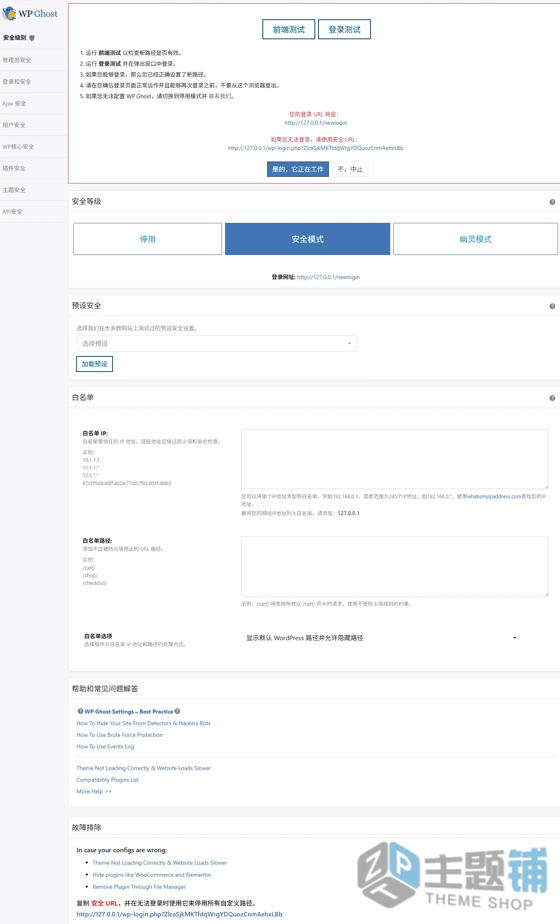Focus the 白名单 IP text area
Image resolution: width=560 pixels, height=924 pixels.
coord(395,459)
